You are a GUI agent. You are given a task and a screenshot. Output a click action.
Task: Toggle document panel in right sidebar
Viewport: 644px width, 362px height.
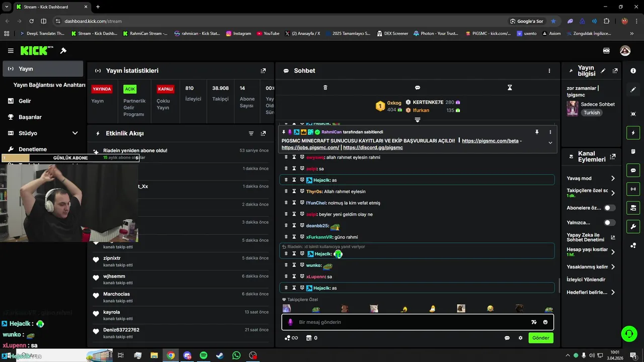[x=633, y=152]
